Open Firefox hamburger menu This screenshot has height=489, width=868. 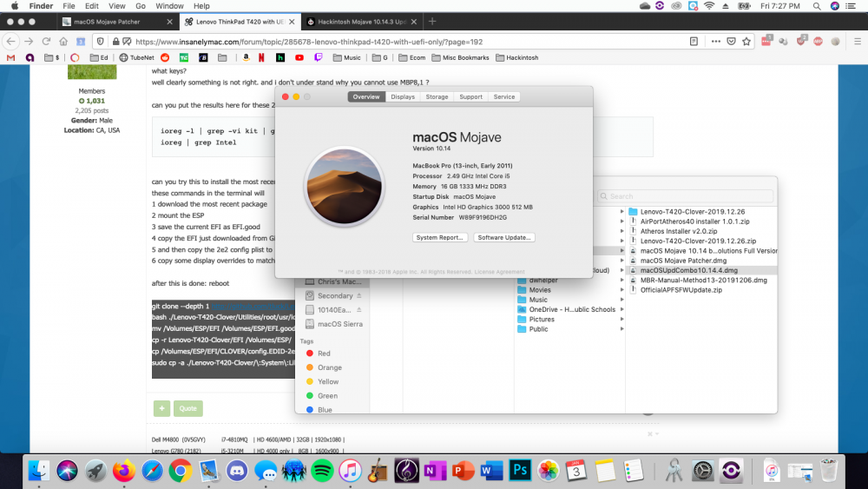pyautogui.click(x=858, y=42)
